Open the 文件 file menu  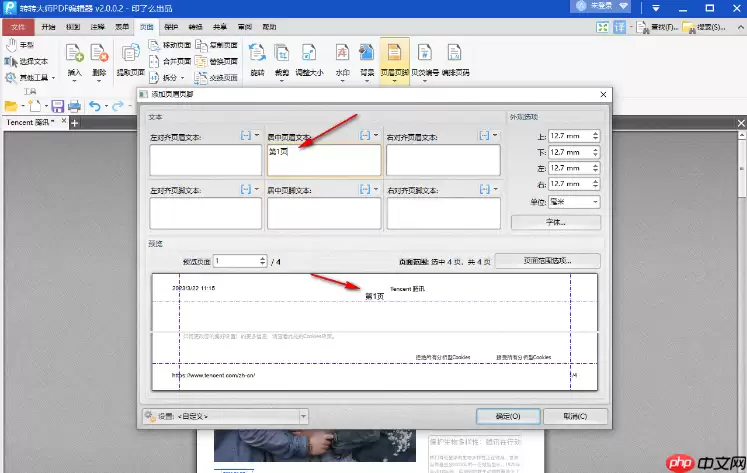(x=18, y=27)
